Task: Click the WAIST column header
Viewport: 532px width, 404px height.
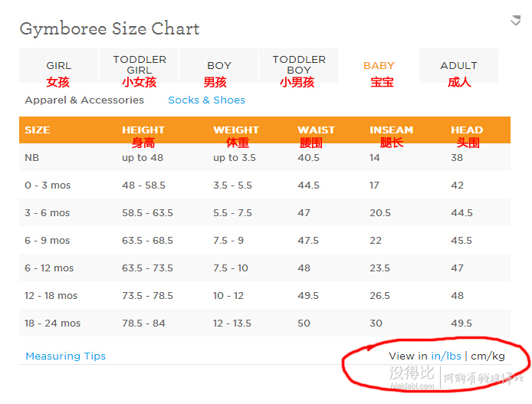Action: tap(316, 130)
